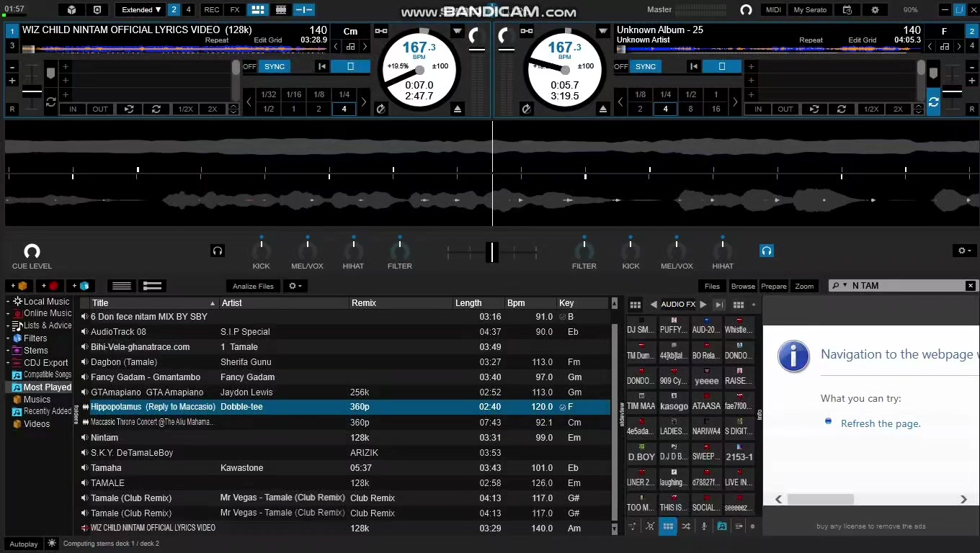Click the D.BOY sampler pad
The height and width of the screenshot is (553, 980).
641,453
